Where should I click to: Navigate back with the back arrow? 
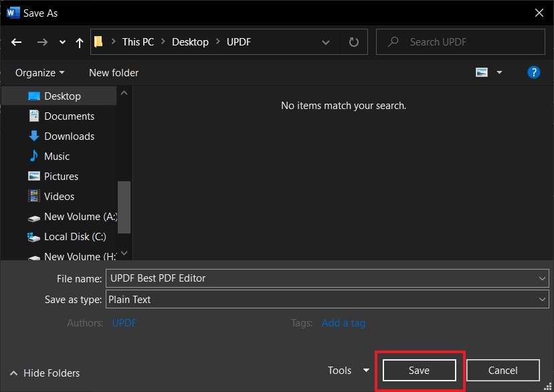coord(16,41)
